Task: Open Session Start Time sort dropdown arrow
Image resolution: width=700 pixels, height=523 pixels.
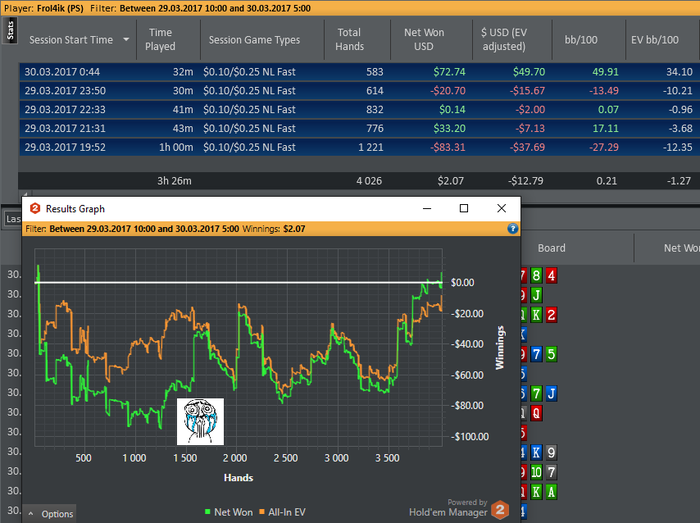Action: (126, 40)
